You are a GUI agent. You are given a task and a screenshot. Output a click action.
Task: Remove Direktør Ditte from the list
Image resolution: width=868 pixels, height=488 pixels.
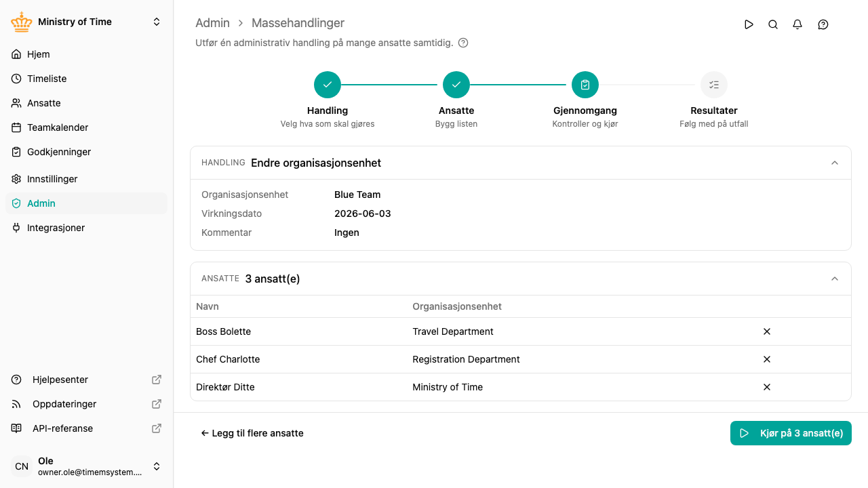[767, 387]
